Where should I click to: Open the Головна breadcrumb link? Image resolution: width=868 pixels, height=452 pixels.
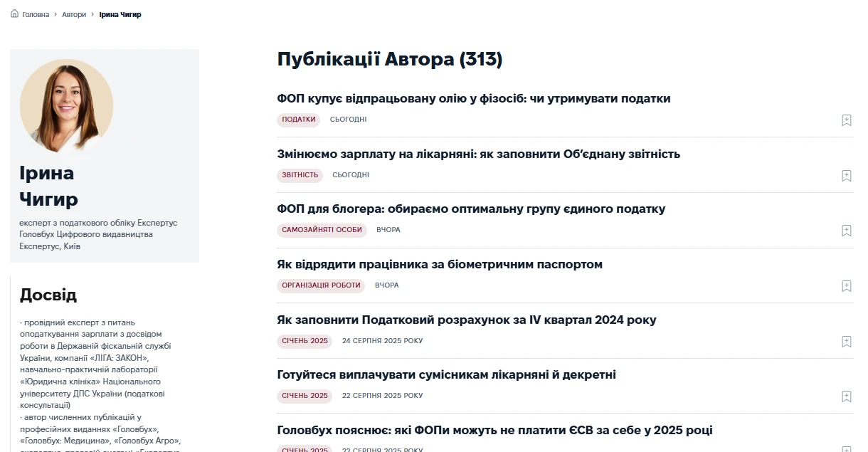pos(35,14)
